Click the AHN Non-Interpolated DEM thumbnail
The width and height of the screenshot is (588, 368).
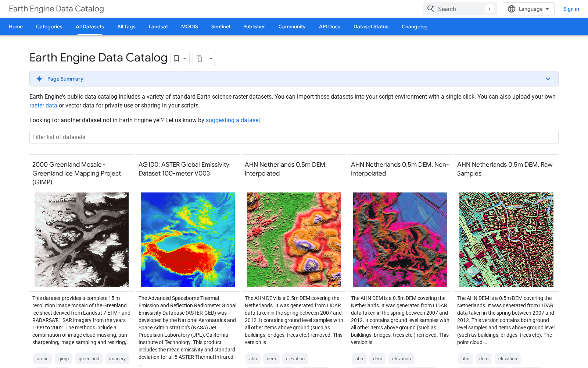pyautogui.click(x=400, y=240)
